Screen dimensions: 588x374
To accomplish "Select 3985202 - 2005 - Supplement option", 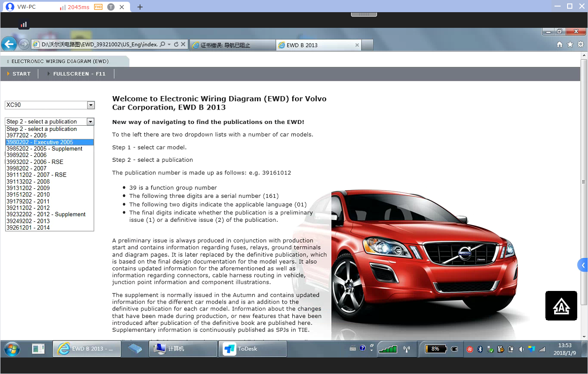I will pos(50,149).
